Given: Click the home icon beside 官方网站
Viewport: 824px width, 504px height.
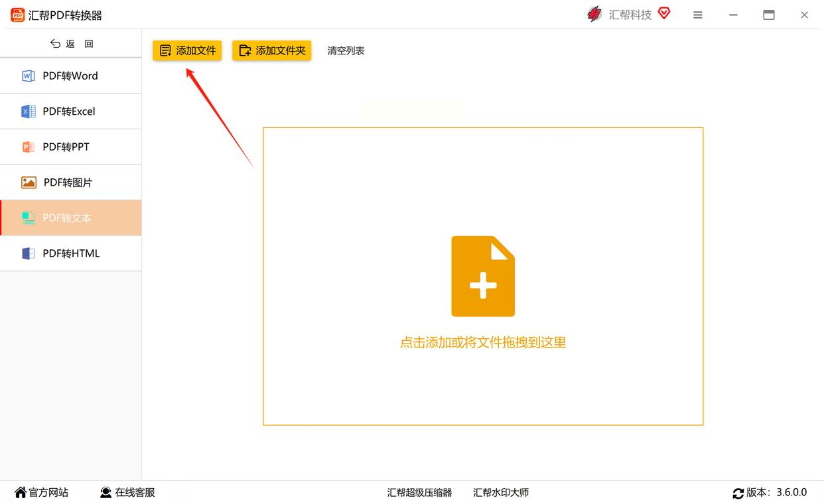Looking at the screenshot, I should pyautogui.click(x=21, y=493).
